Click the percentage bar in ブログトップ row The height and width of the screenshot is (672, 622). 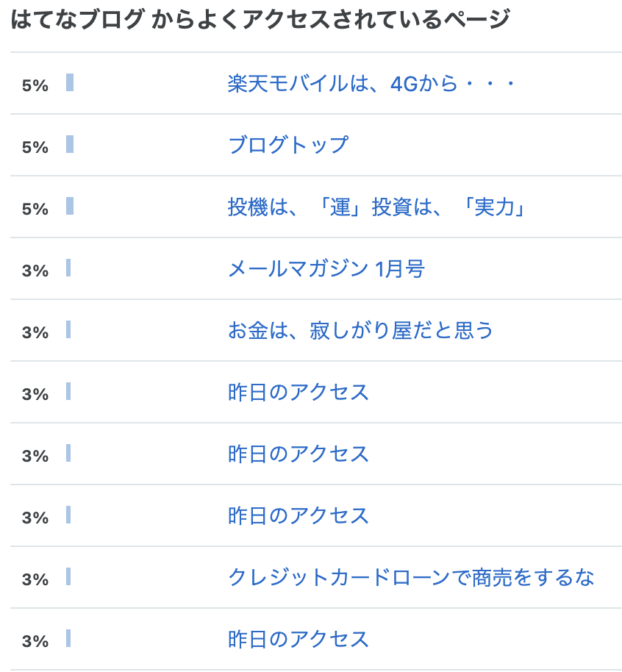tap(70, 144)
